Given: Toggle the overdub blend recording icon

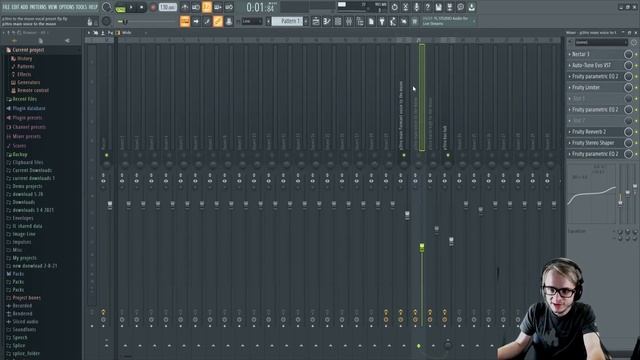Looking at the screenshot, I should [x=218, y=7].
